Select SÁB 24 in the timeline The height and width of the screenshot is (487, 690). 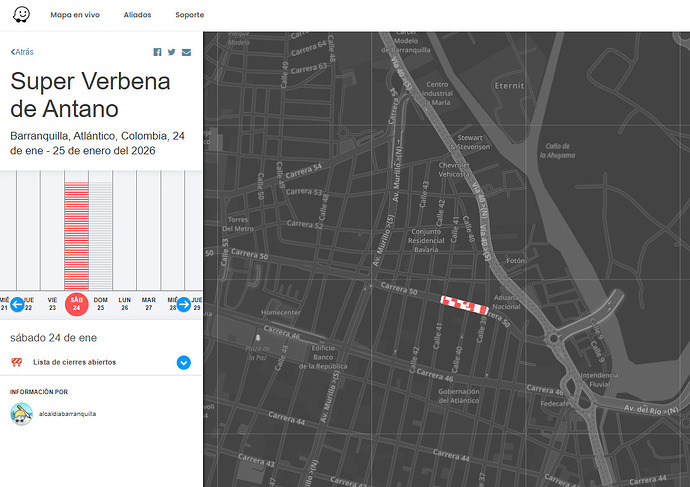coord(76,303)
